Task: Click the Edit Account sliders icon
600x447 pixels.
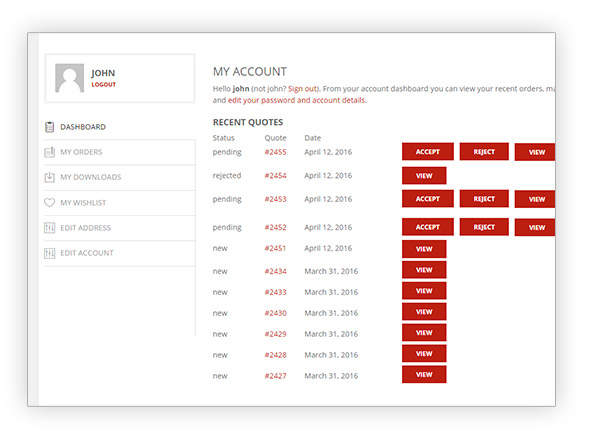Action: click(49, 253)
